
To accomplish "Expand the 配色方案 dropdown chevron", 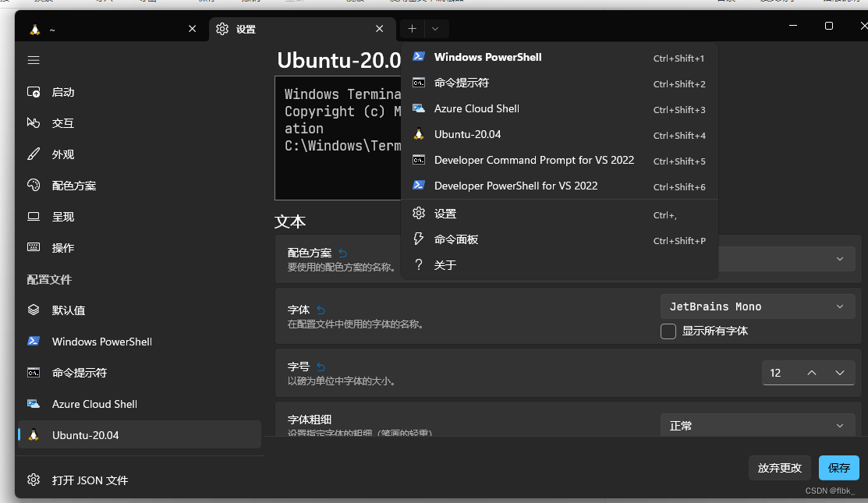I will (840, 259).
